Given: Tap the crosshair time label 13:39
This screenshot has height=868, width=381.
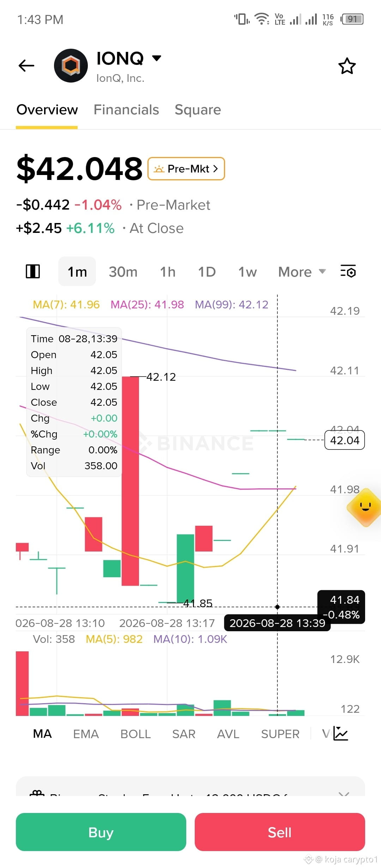Looking at the screenshot, I should 277,623.
